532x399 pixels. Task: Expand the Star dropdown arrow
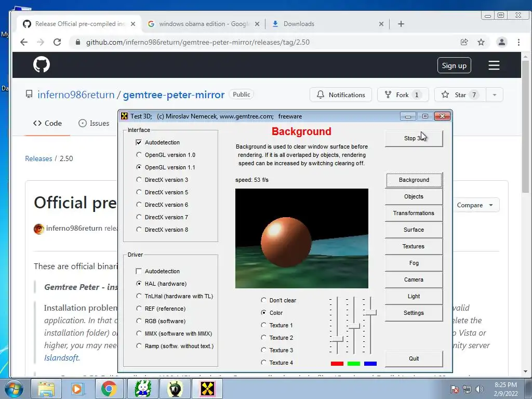tap(495, 95)
